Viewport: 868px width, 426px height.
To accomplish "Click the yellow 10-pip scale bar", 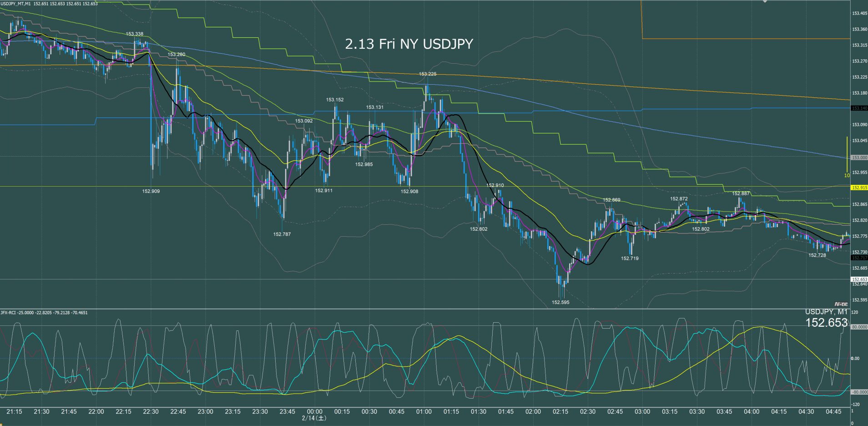I will [847, 155].
